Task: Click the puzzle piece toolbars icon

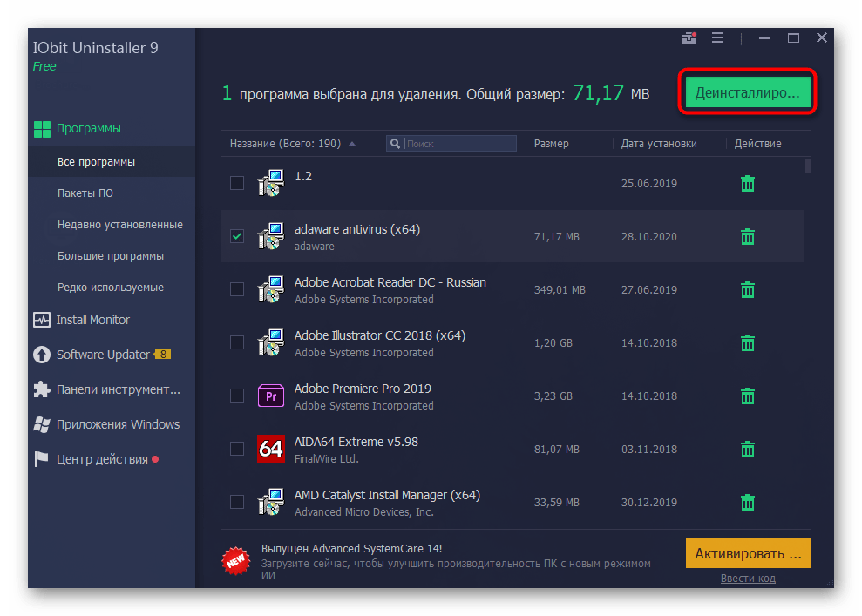Action: click(42, 389)
